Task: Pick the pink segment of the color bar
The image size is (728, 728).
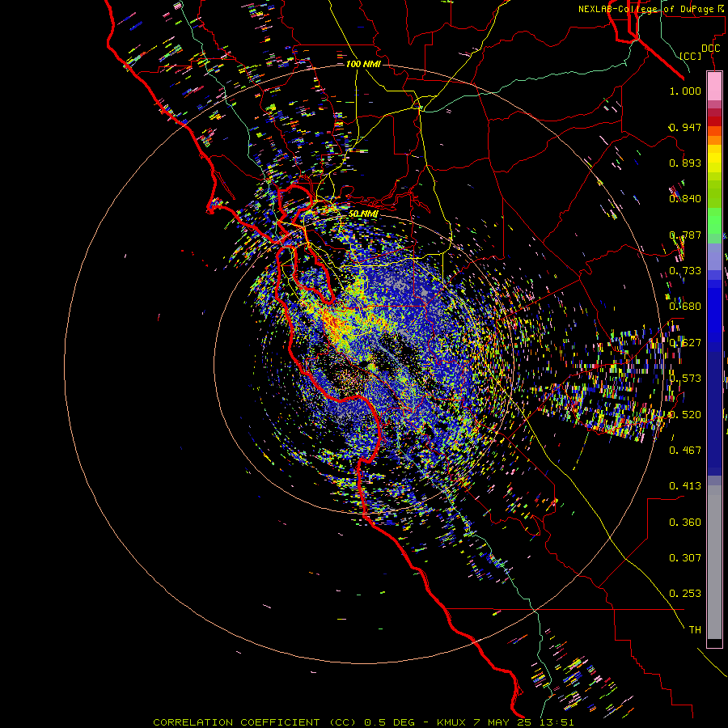Action: point(714,86)
